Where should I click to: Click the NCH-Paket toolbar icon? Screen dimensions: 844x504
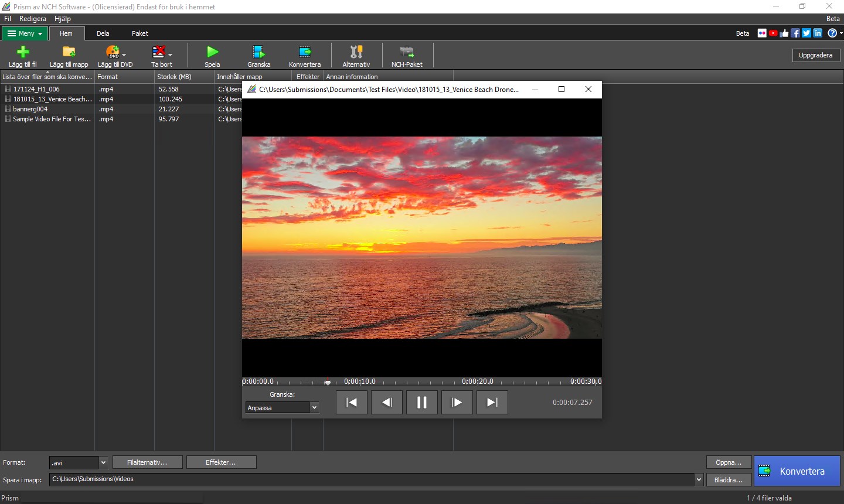click(407, 53)
